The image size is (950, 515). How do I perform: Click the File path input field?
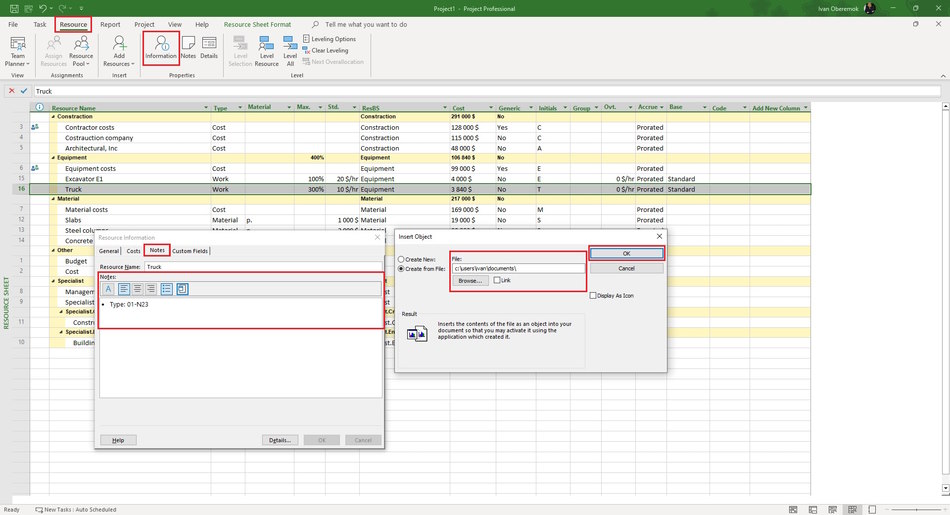[519, 268]
